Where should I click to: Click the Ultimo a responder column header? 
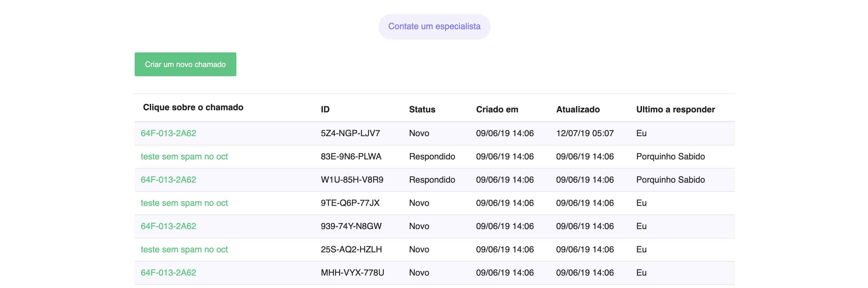pos(675,109)
